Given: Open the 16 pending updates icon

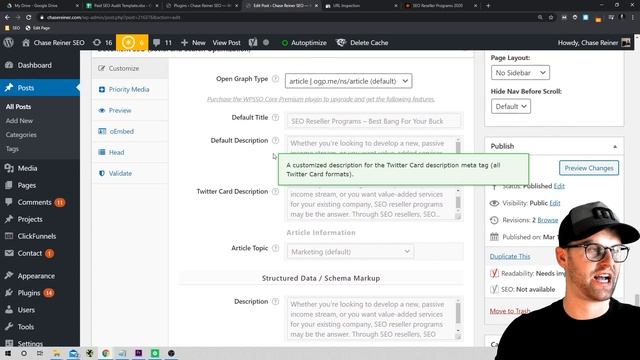Looking at the screenshot, I should point(102,42).
